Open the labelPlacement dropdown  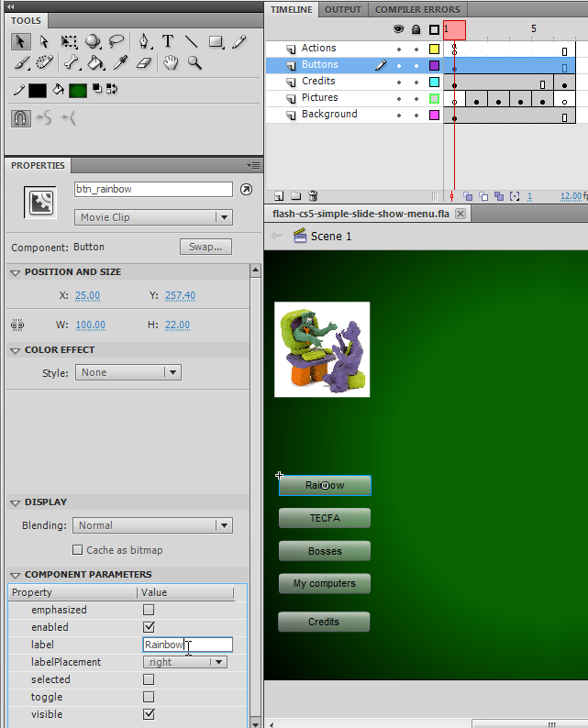click(x=185, y=662)
